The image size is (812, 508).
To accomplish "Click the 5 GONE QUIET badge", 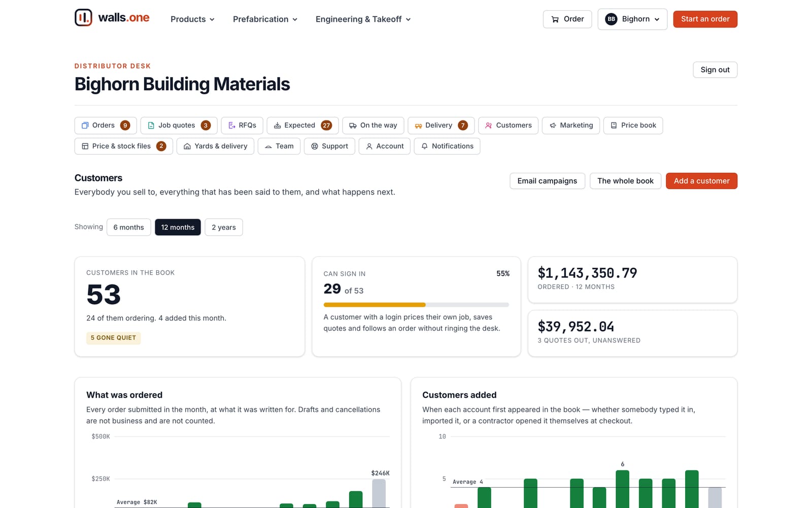I will click(x=113, y=338).
